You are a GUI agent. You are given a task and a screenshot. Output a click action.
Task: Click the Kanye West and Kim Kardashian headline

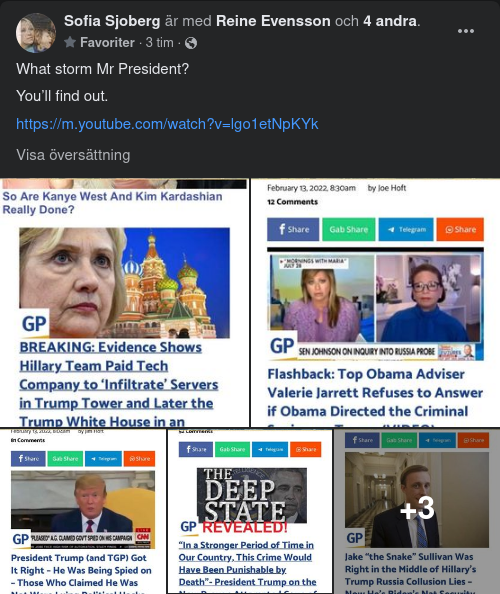pyautogui.click(x=112, y=203)
